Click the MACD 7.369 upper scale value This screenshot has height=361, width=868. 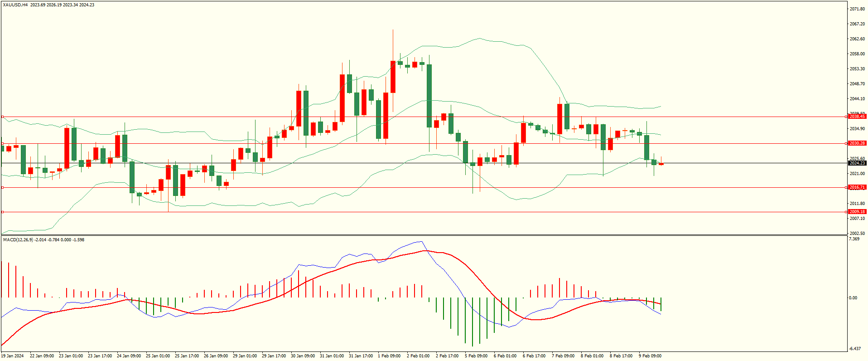point(854,239)
